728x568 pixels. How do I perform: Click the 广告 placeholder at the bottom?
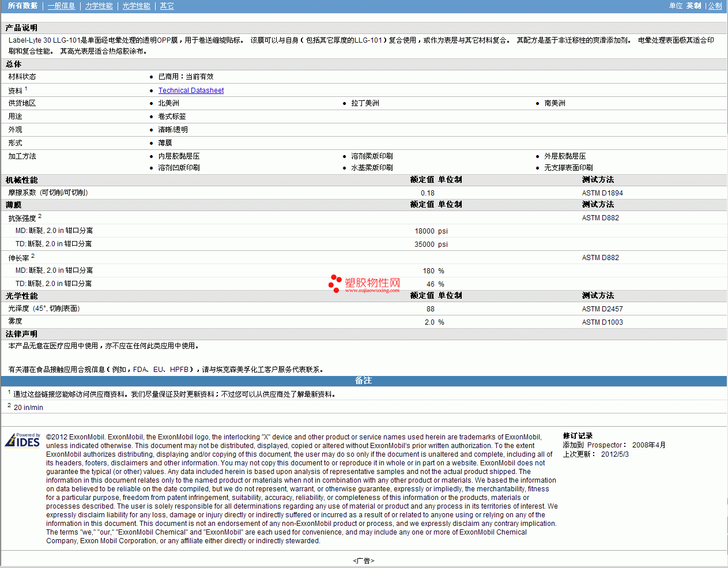click(x=364, y=561)
